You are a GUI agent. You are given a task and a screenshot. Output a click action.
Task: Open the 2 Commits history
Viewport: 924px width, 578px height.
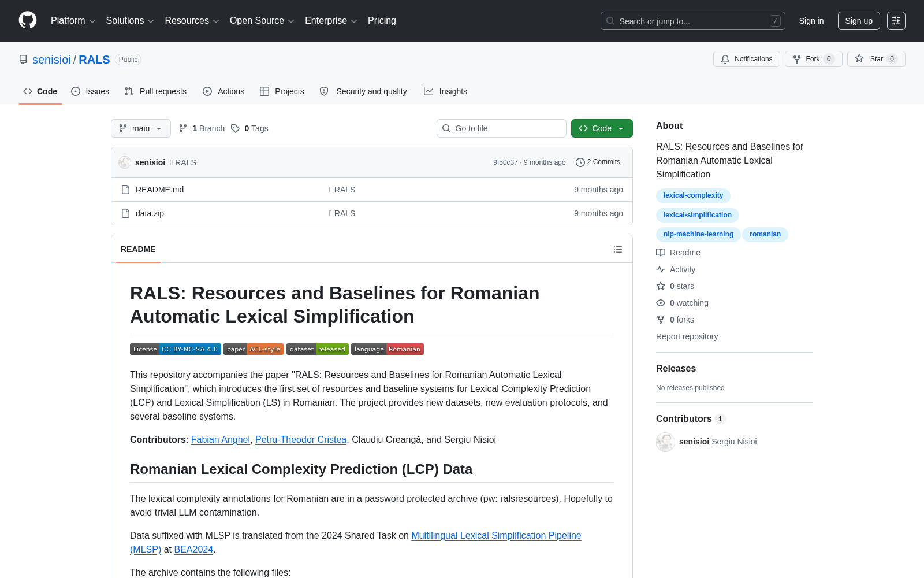tap(598, 162)
